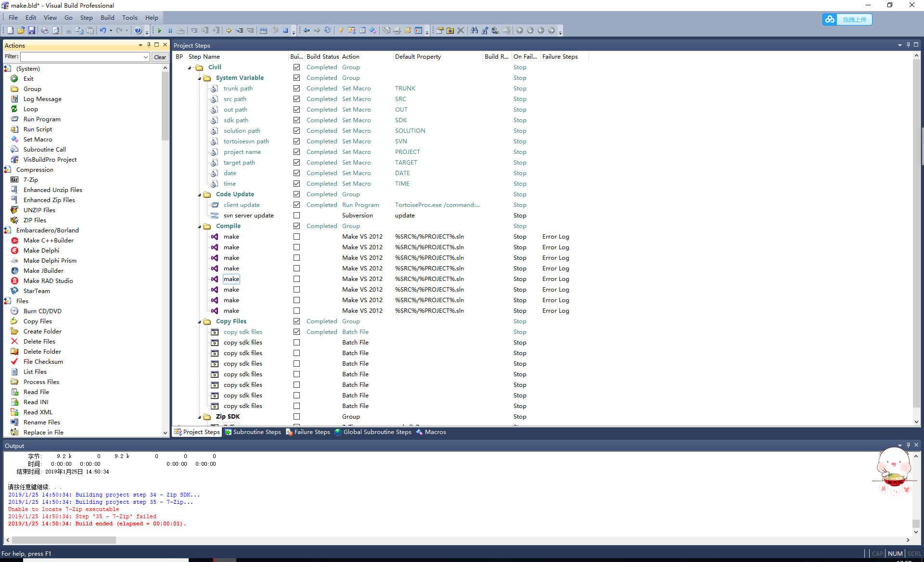Switch to the Macros tab
This screenshot has height=562, width=924.
[x=431, y=432]
